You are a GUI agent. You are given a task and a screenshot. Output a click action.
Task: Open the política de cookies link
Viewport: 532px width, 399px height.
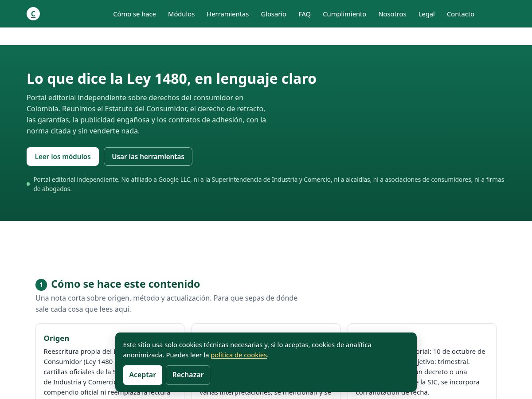(x=239, y=355)
